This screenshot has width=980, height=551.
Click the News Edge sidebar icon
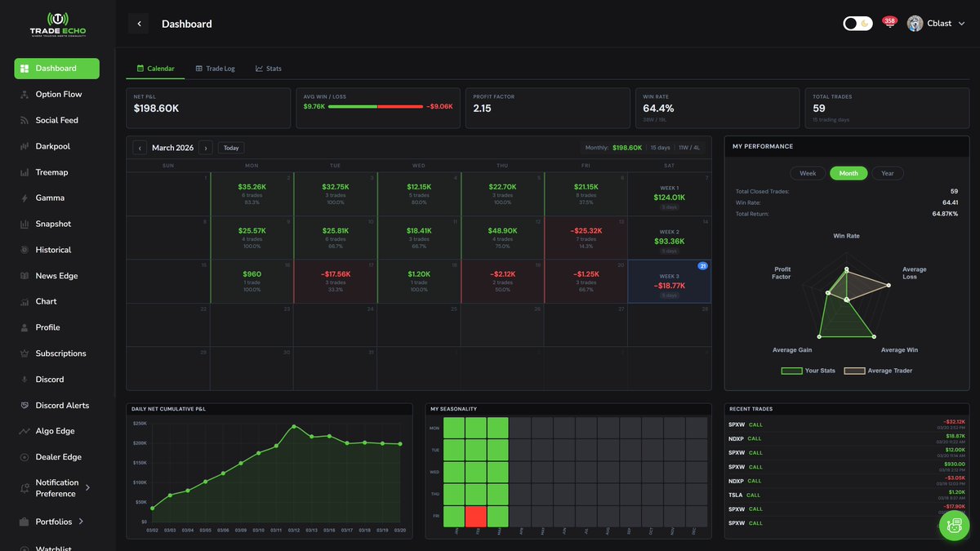(24, 277)
